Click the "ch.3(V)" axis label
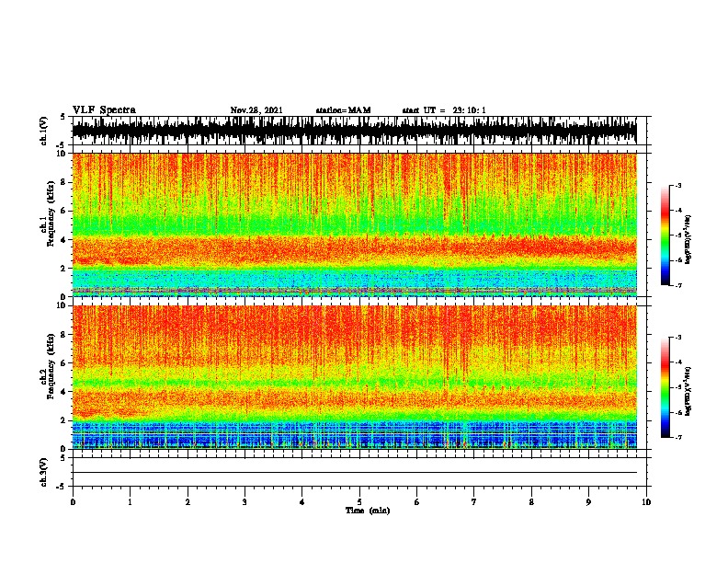This screenshot has width=728, height=563. tap(43, 472)
